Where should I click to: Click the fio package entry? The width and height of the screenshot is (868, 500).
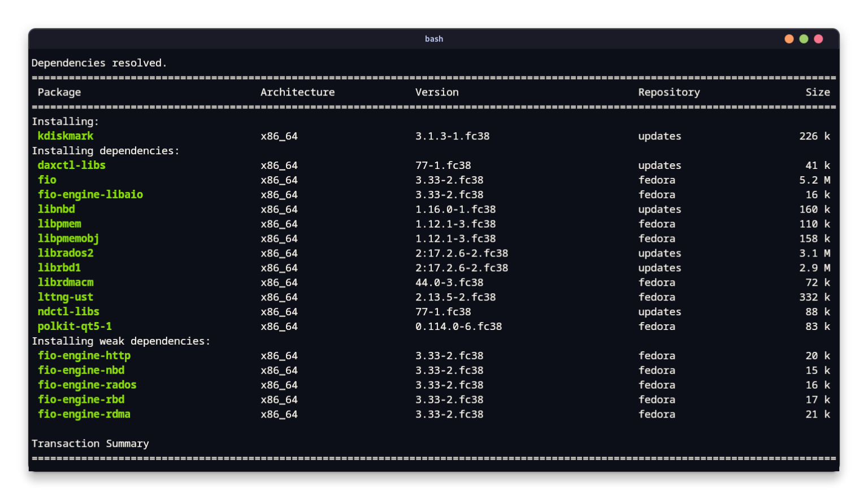[x=47, y=180]
